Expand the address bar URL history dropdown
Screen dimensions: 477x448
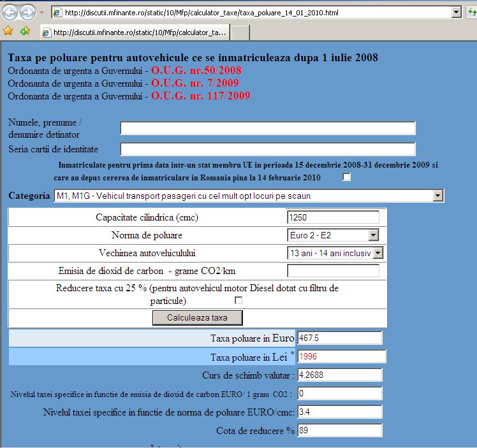[455, 12]
